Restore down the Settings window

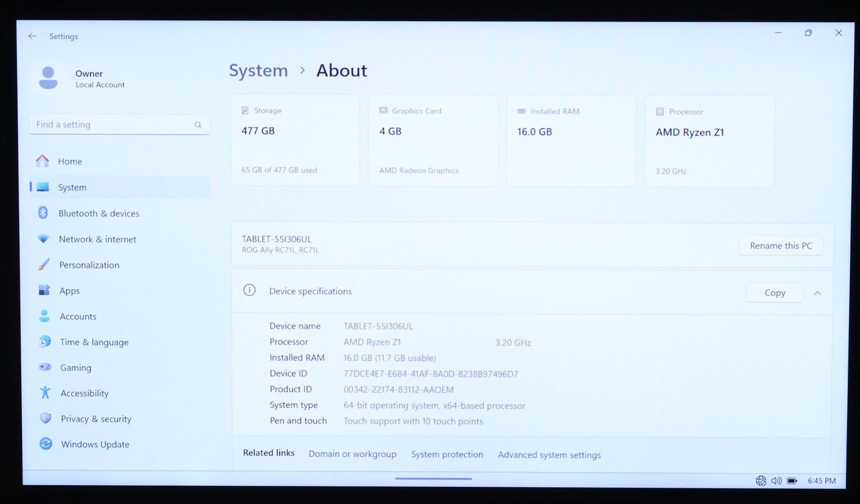point(808,33)
